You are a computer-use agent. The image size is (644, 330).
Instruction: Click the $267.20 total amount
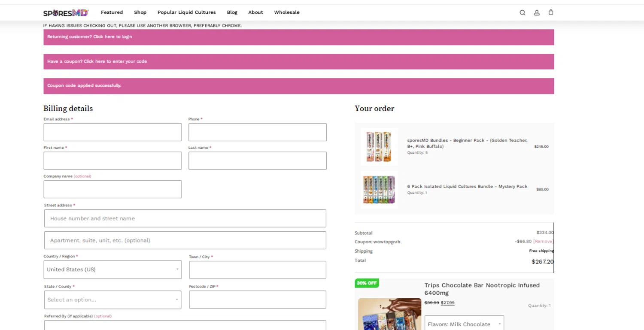(x=542, y=261)
